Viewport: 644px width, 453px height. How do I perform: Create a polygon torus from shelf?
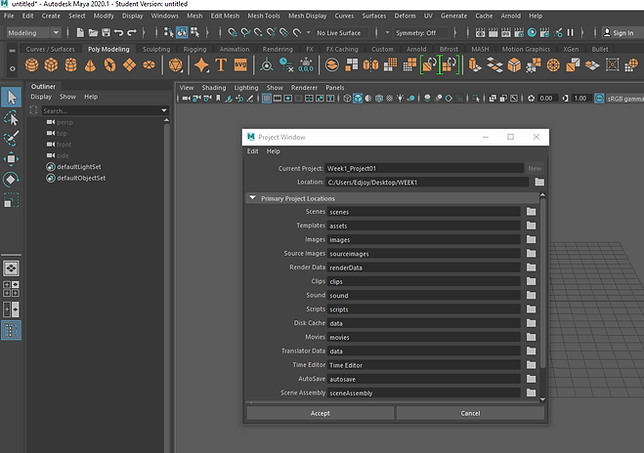tap(110, 65)
